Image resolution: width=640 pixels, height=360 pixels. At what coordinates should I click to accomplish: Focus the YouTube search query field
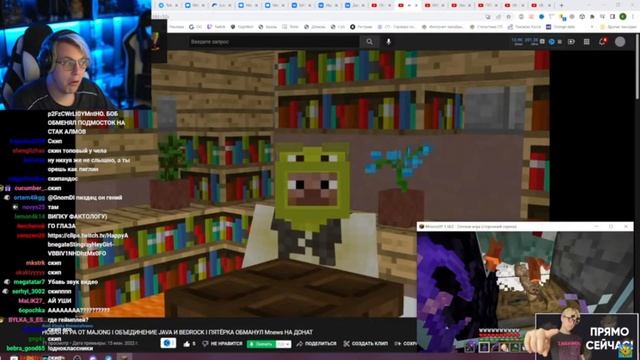point(274,42)
